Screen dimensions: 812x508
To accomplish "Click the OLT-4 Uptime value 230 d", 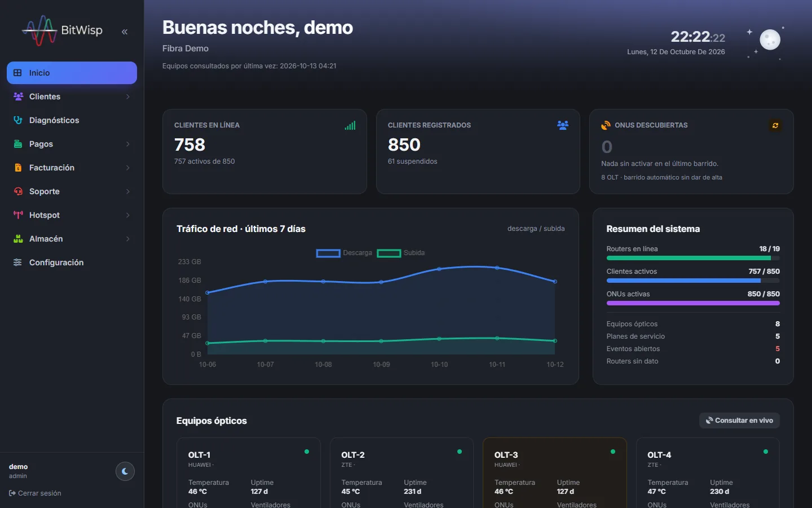I will 720,492.
